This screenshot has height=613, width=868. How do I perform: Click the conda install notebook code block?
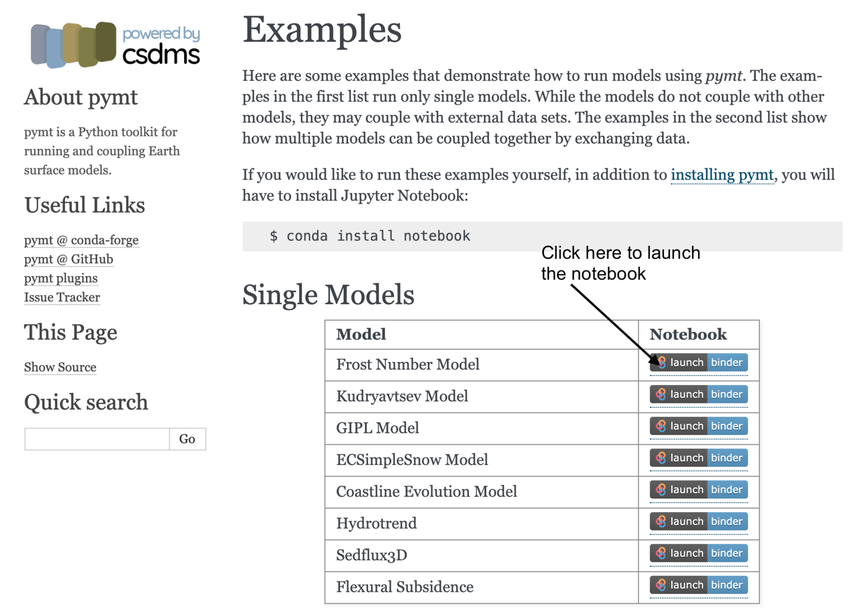(542, 236)
